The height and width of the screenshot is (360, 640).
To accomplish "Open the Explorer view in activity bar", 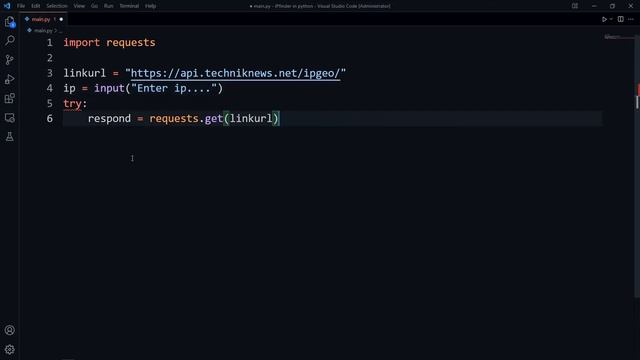I will (x=10, y=21).
